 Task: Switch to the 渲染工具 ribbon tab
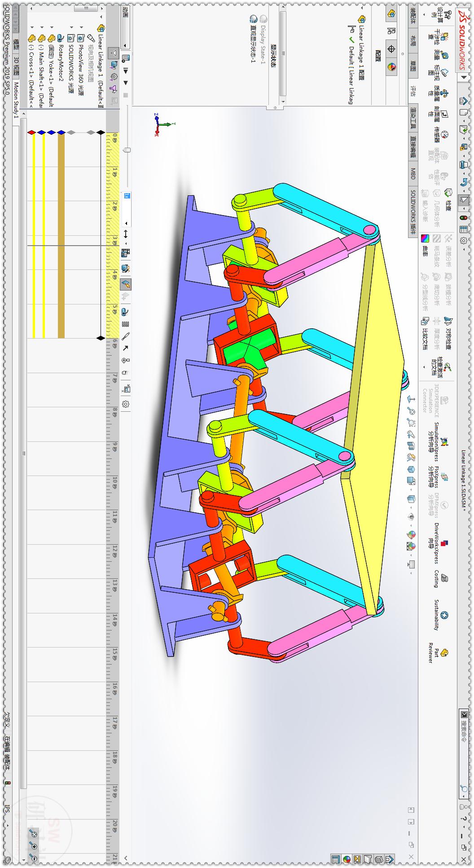[x=413, y=118]
